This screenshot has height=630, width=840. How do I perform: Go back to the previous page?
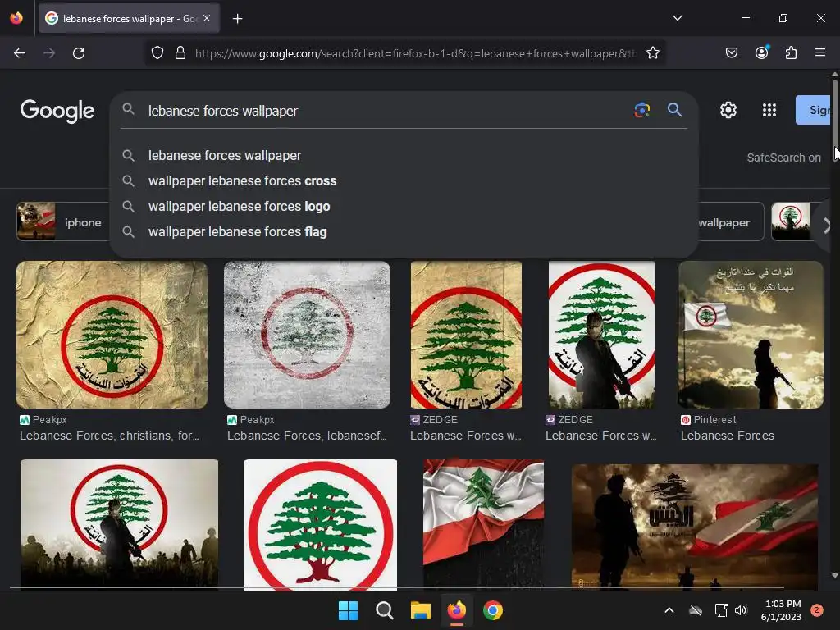(20, 53)
